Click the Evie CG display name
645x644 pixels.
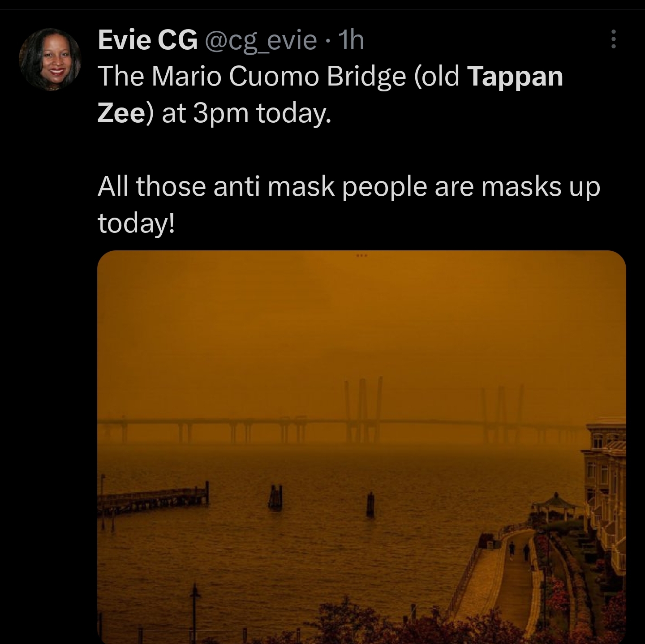pyautogui.click(x=147, y=40)
